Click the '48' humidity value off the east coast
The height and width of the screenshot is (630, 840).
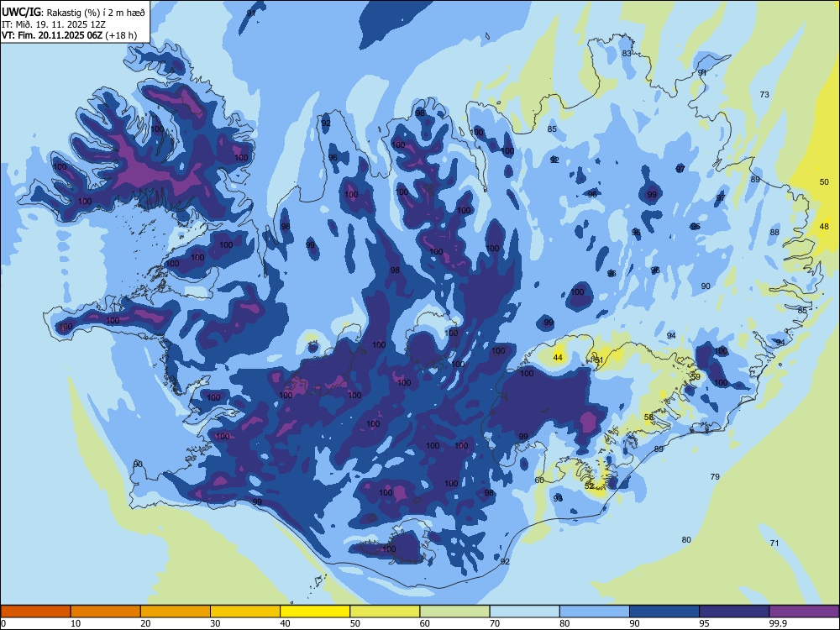tap(824, 227)
